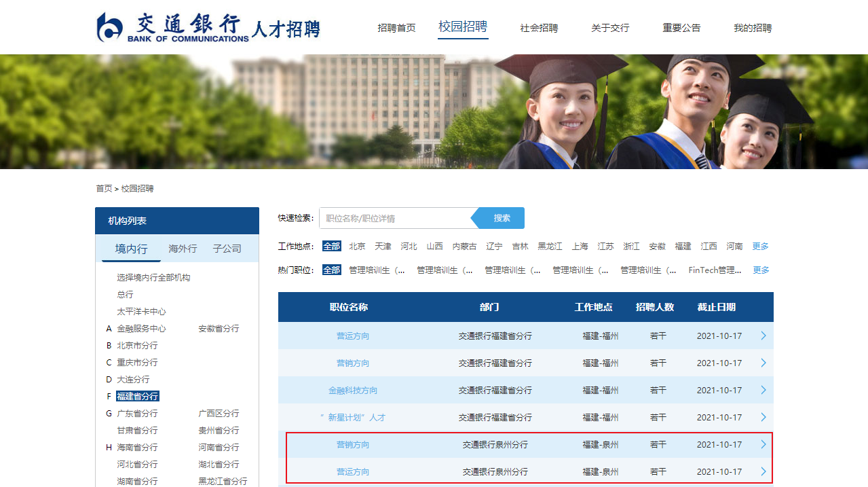This screenshot has height=487, width=868.
Task: Select 太平洋卡中心 in institution list
Action: click(x=141, y=311)
